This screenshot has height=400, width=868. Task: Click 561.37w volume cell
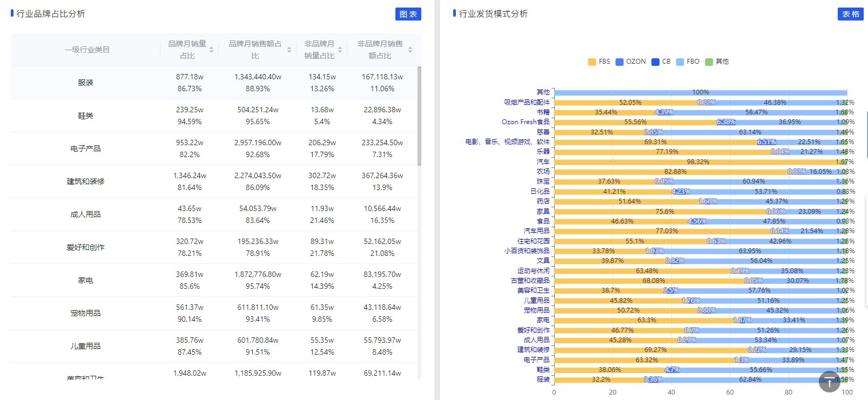pyautogui.click(x=190, y=307)
